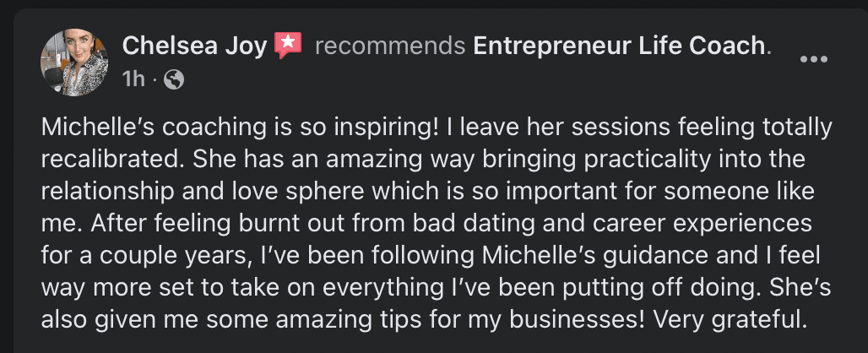Click Chelsea Joy's profile picture
The height and width of the screenshot is (353, 868).
coord(74,62)
